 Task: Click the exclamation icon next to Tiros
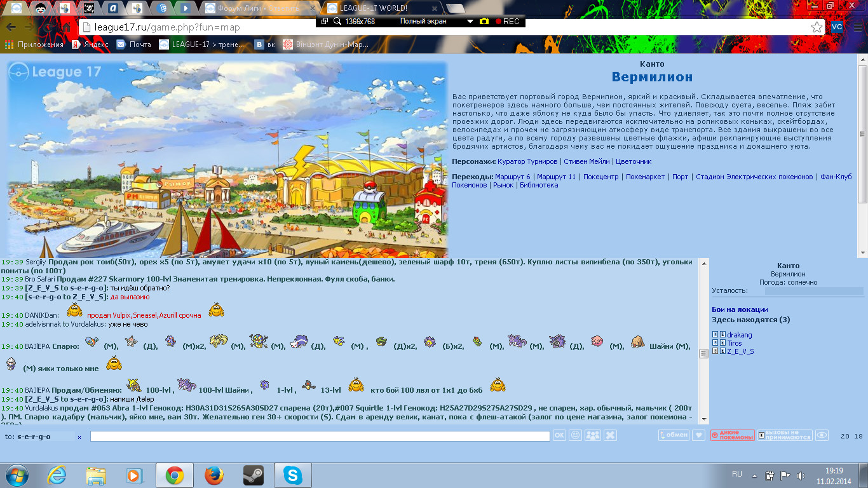coord(715,343)
